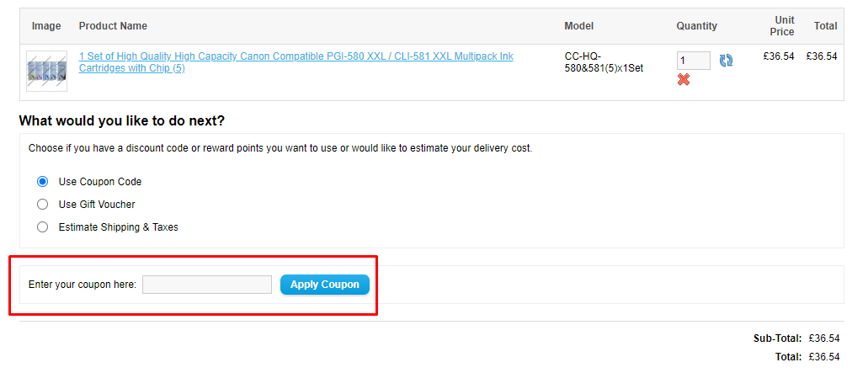This screenshot has width=868, height=373.
Task: Click the Model column header
Action: (579, 26)
